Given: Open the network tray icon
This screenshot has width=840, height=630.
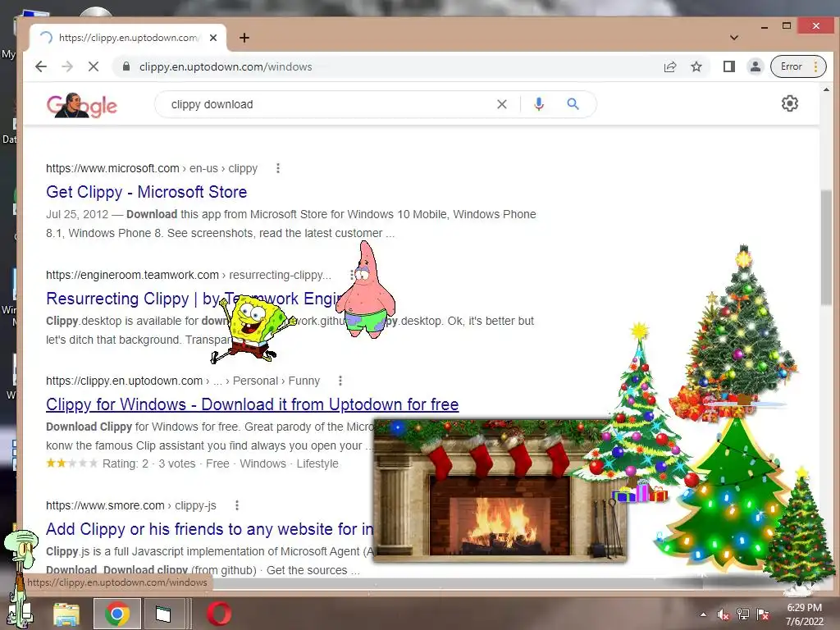Looking at the screenshot, I should click(743, 614).
